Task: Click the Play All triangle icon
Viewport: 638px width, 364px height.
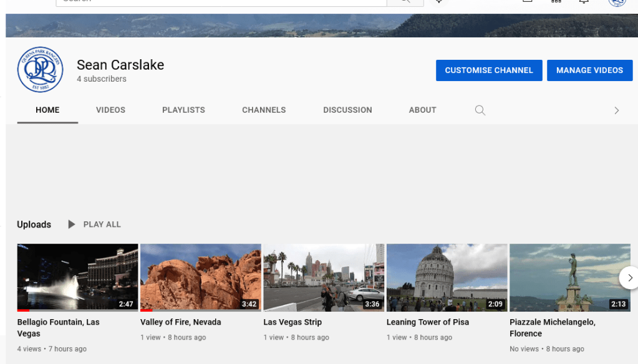Action: pos(72,224)
